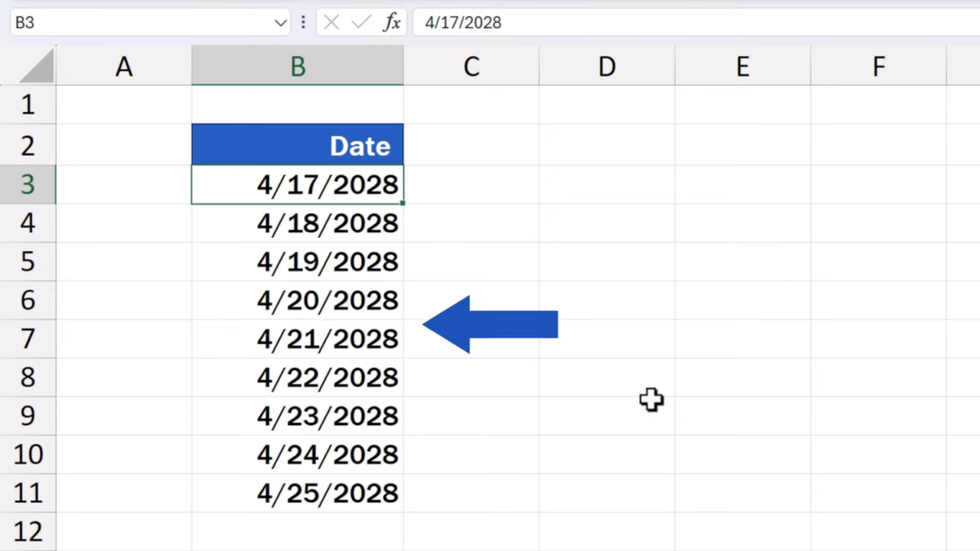The width and height of the screenshot is (980, 551).
Task: Click the Insert Function (fx) icon
Action: (x=392, y=22)
